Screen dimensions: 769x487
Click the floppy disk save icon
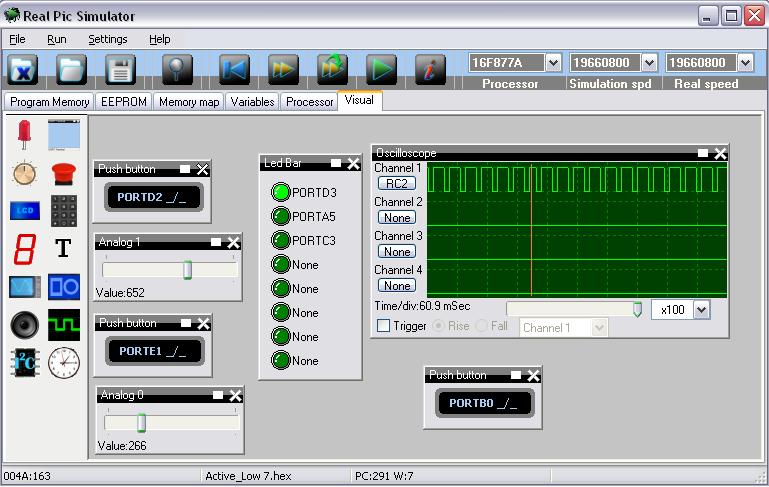pyautogui.click(x=120, y=70)
